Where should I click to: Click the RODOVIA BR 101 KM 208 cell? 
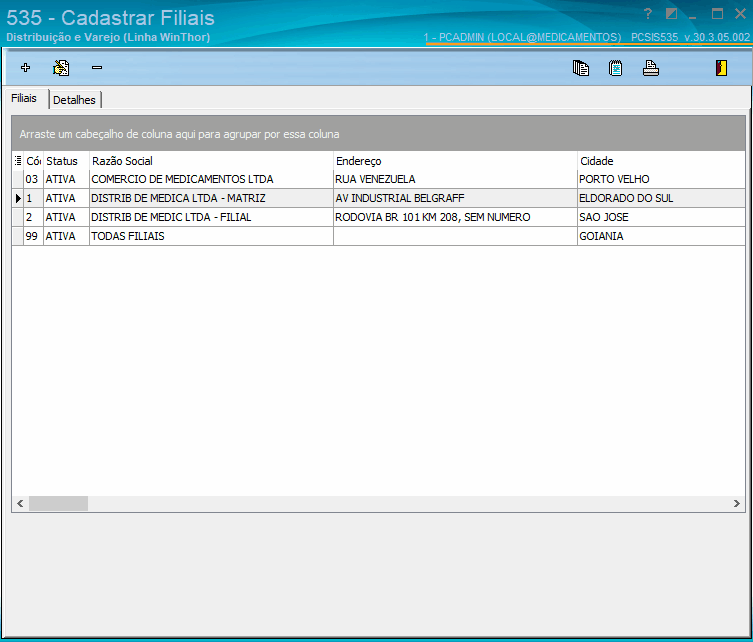pos(455,217)
